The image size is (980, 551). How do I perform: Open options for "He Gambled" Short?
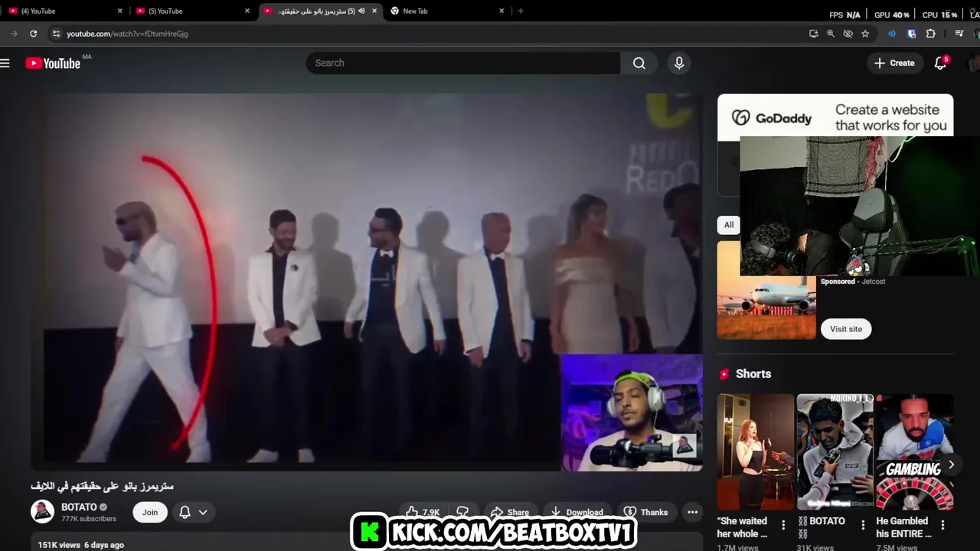coord(942,525)
